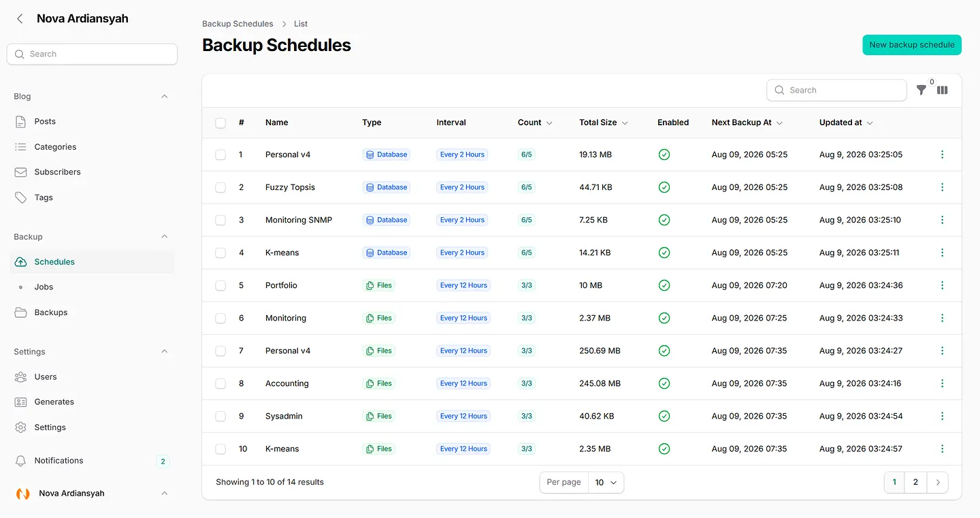The image size is (980, 518).
Task: Open Jobs under Backup
Action: point(92,287)
